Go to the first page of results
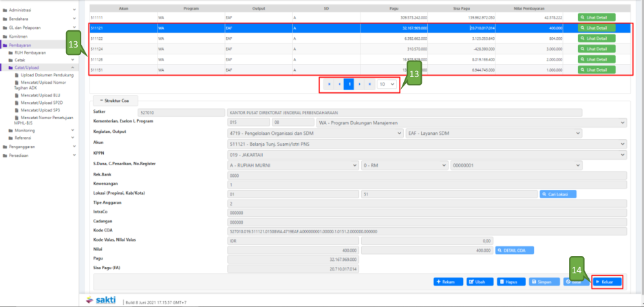The image size is (644, 307). click(x=329, y=83)
